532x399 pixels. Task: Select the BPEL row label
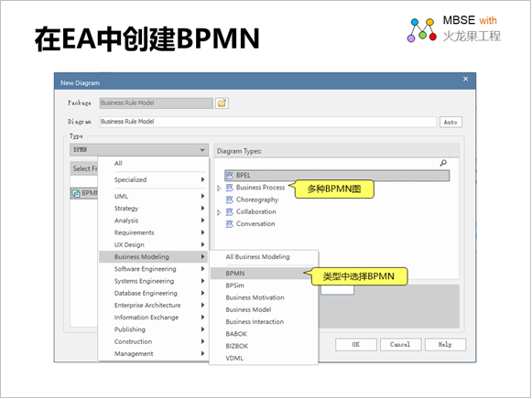tap(244, 176)
